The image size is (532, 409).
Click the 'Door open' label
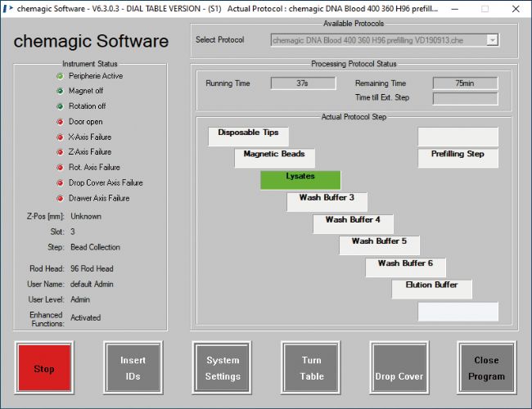pos(85,122)
